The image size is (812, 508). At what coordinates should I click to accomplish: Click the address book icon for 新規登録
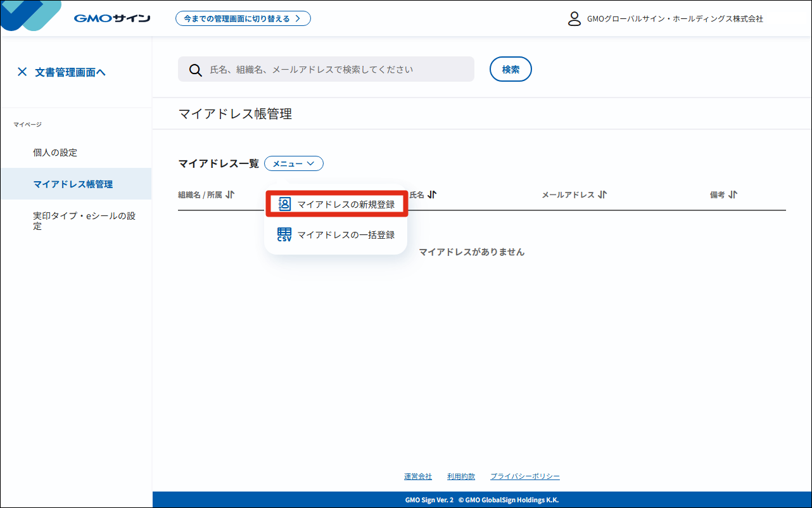pyautogui.click(x=284, y=204)
